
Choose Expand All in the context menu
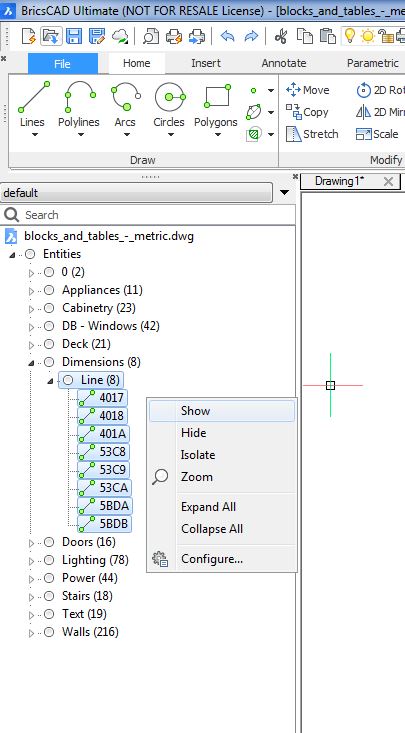[222, 507]
